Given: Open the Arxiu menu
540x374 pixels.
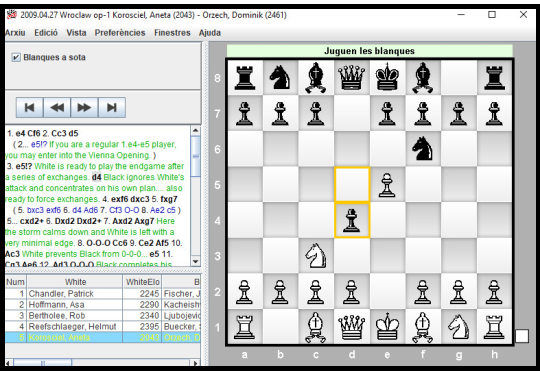Looking at the screenshot, I should point(15,33).
